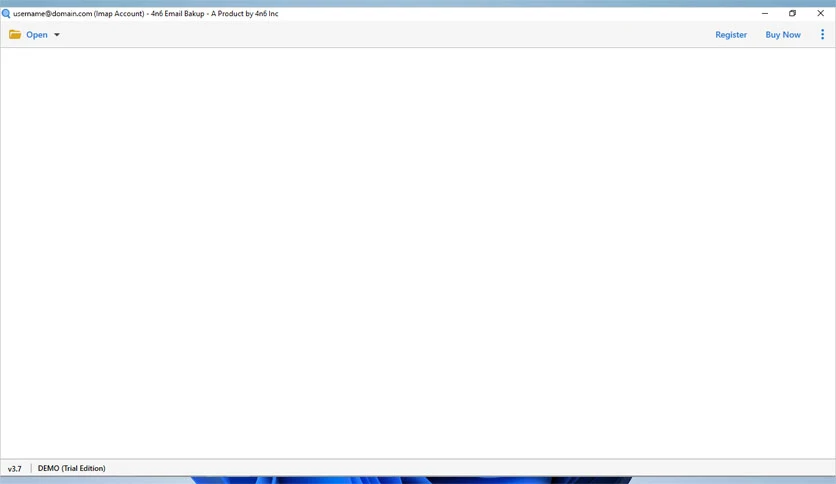Click the username@domain.com title text
836x484 pixels.
pyautogui.click(x=52, y=13)
